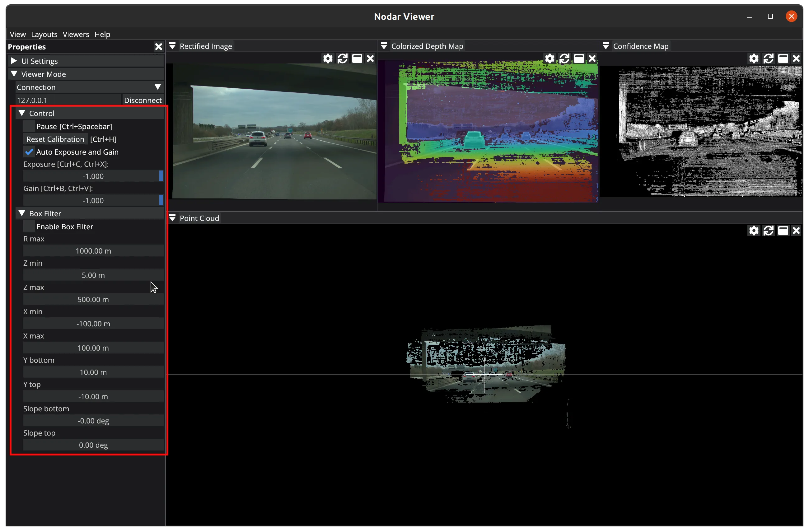Open Point Cloud viewer settings gear

754,231
